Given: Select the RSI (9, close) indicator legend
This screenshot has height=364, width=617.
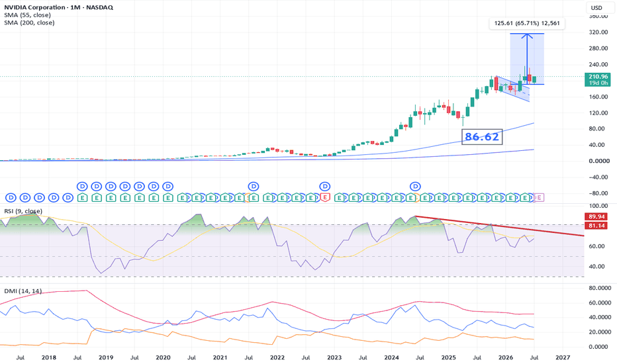Looking at the screenshot, I should (23, 211).
